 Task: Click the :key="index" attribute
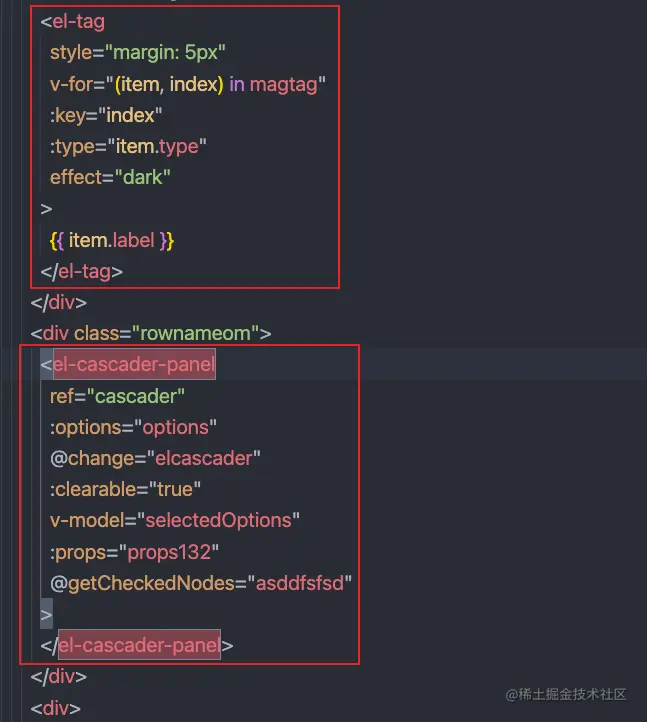[106, 115]
